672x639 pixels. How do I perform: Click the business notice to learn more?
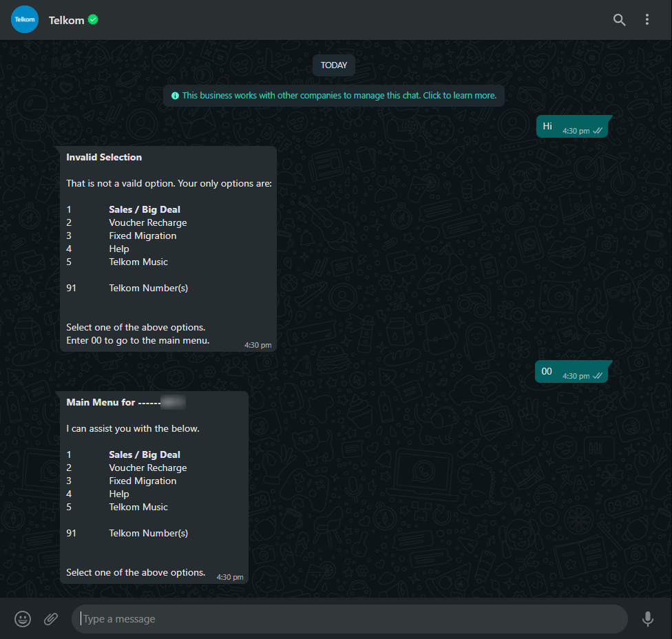[333, 96]
